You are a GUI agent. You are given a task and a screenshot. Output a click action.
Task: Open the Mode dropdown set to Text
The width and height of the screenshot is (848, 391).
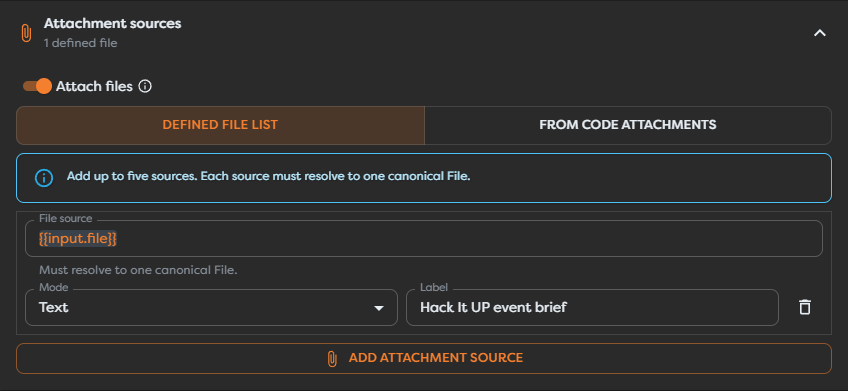[211, 308]
